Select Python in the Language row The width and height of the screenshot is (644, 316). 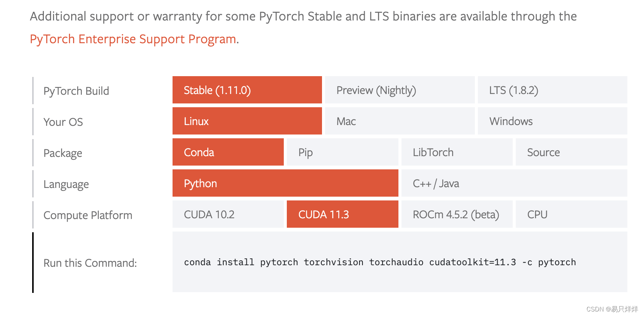[x=285, y=183]
